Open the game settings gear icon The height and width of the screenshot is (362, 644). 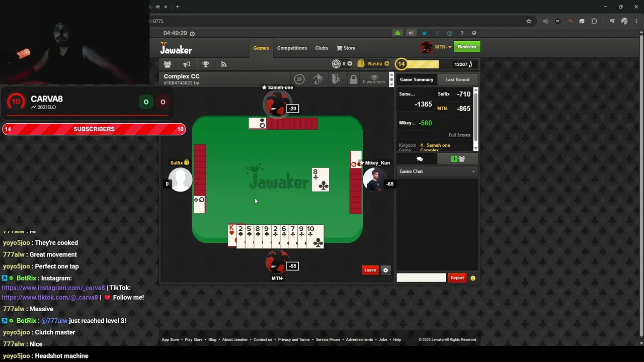tap(385, 270)
